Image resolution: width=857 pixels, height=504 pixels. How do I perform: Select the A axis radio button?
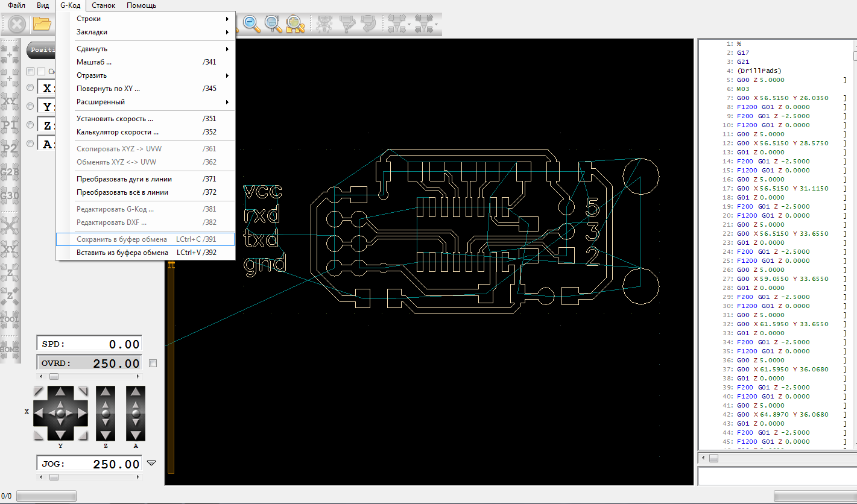[30, 143]
